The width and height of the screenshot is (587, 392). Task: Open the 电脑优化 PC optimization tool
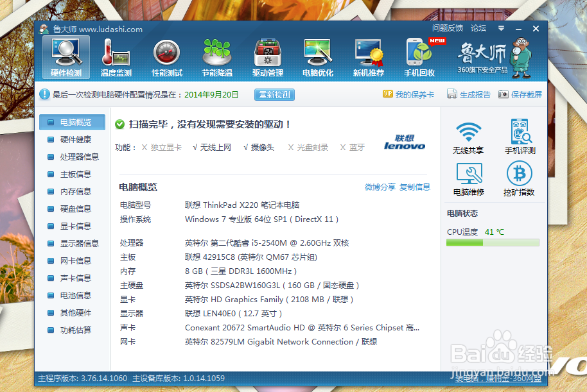pos(318,57)
